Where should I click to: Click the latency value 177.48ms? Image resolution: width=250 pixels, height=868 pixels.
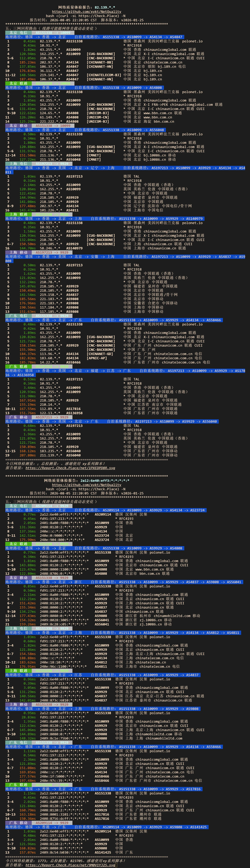click(x=27, y=206)
